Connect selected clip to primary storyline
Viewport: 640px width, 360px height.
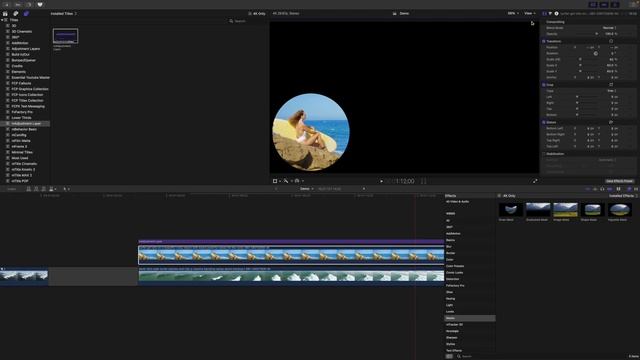[29, 189]
